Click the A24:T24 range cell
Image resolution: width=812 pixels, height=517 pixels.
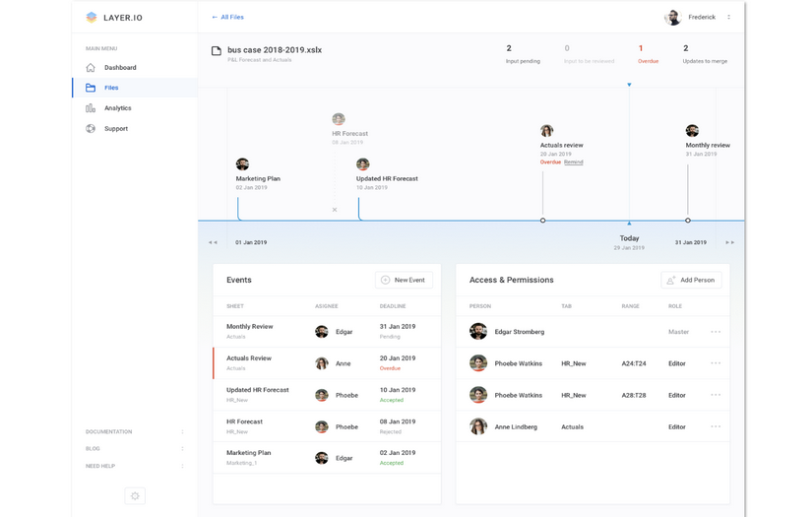point(634,363)
